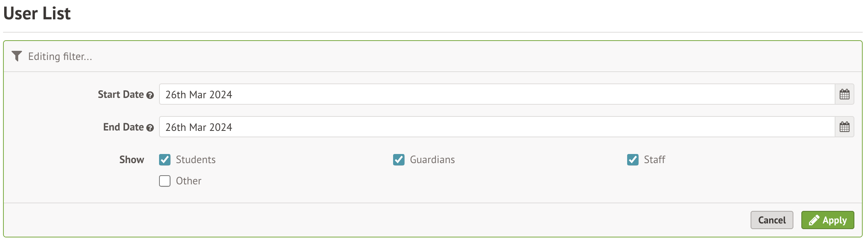Select the Staff label text

point(654,160)
